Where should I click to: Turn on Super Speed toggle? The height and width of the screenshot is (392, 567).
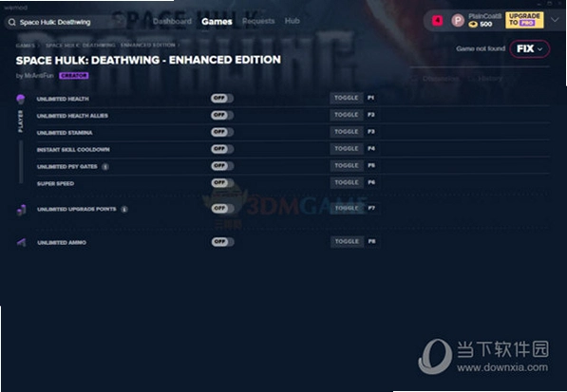[x=222, y=183]
